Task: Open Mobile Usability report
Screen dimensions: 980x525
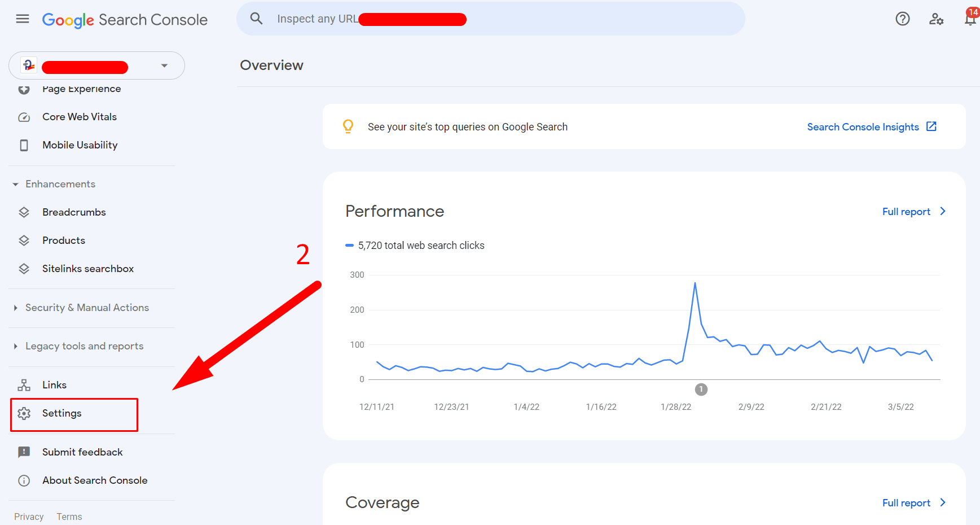Action: pyautogui.click(x=80, y=145)
